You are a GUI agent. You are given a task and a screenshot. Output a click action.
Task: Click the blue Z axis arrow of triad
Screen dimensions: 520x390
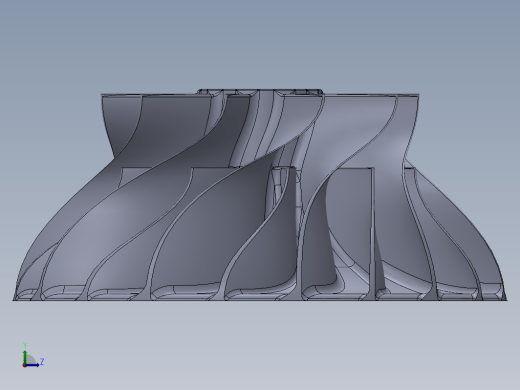pos(33,365)
